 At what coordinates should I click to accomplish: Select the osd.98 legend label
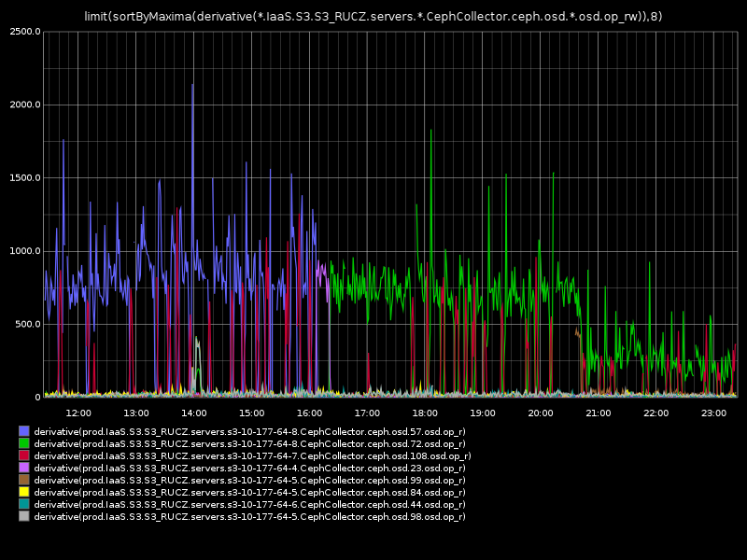pyautogui.click(x=249, y=517)
